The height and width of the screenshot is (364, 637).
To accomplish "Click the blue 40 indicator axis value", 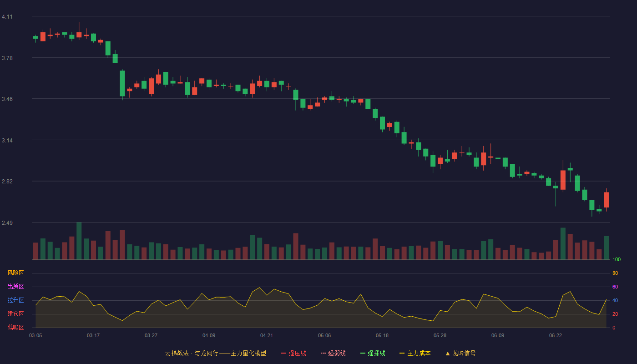I will tap(615, 300).
